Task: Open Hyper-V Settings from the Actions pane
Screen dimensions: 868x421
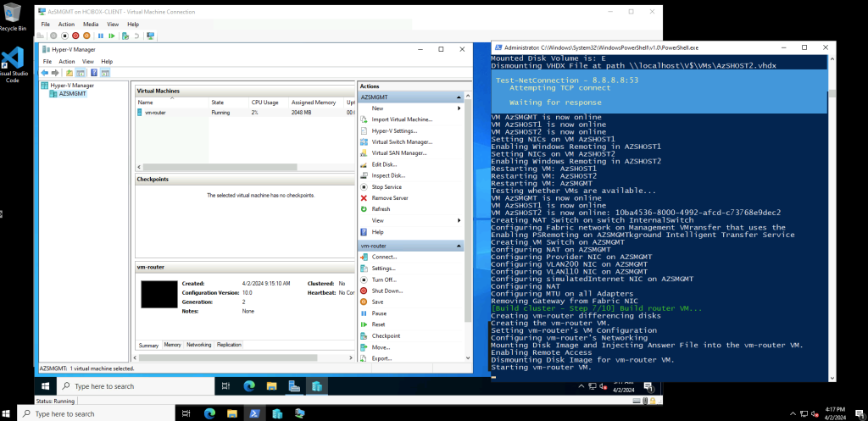Action: tap(394, 130)
